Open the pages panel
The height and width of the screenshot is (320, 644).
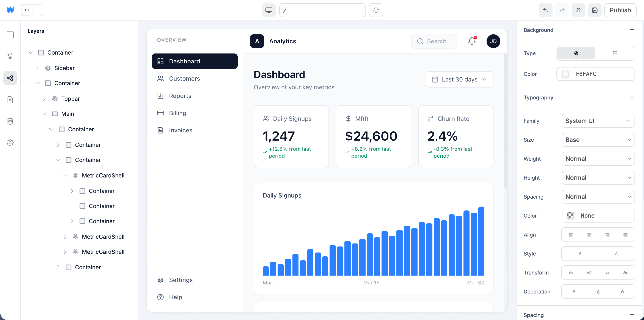point(10,99)
